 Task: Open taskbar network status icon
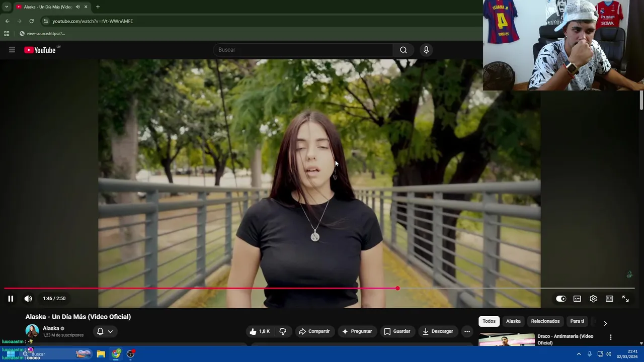600,354
